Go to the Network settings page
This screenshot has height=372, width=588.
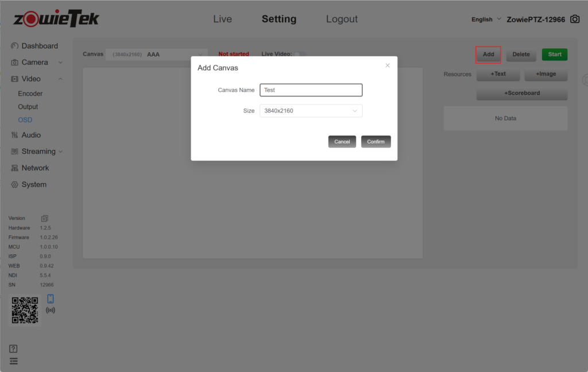tap(35, 168)
